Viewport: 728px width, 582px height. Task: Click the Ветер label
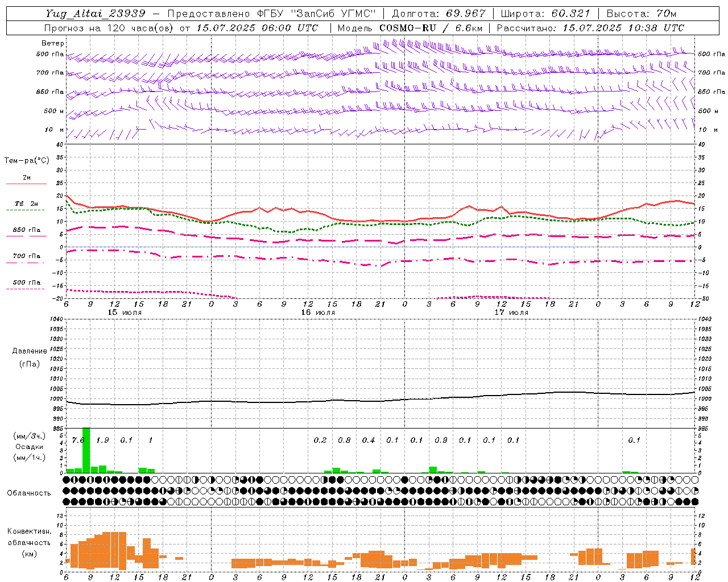coord(53,43)
